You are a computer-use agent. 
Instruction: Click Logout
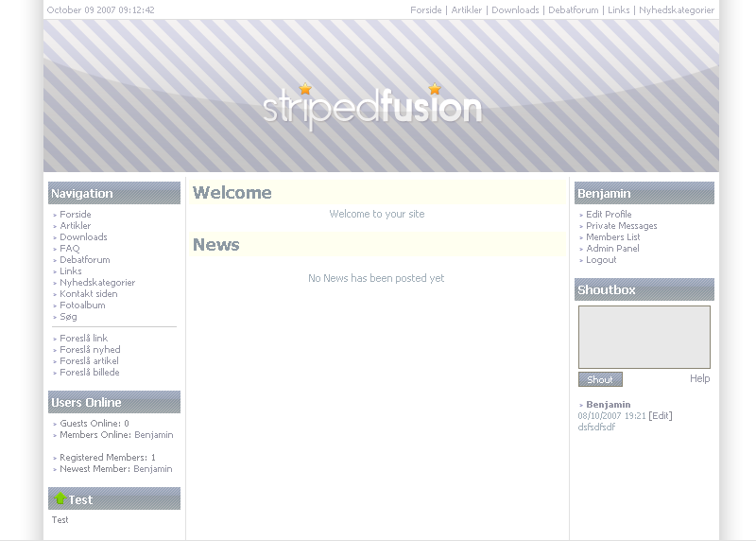[x=601, y=260]
